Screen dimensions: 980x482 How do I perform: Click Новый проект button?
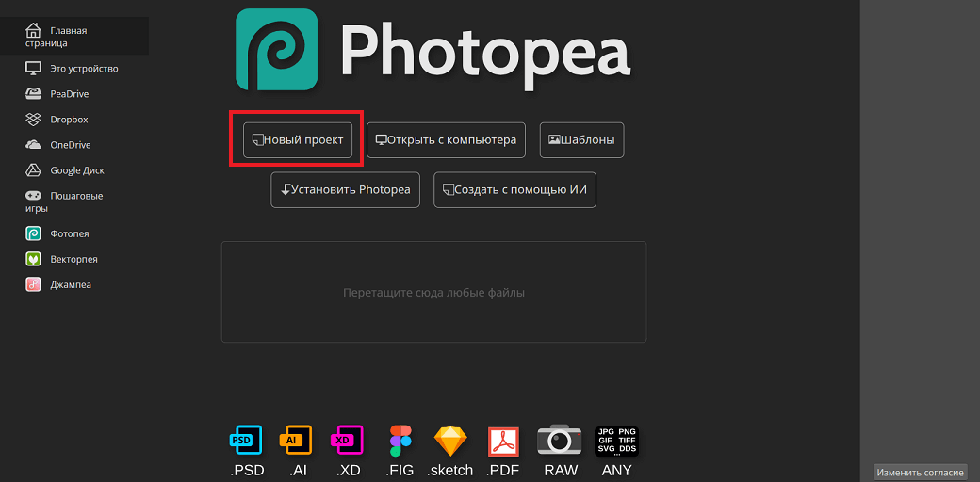(298, 140)
